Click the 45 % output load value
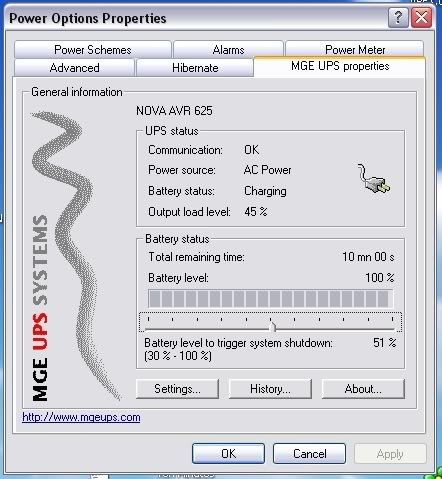The width and height of the screenshot is (442, 479). (x=256, y=212)
